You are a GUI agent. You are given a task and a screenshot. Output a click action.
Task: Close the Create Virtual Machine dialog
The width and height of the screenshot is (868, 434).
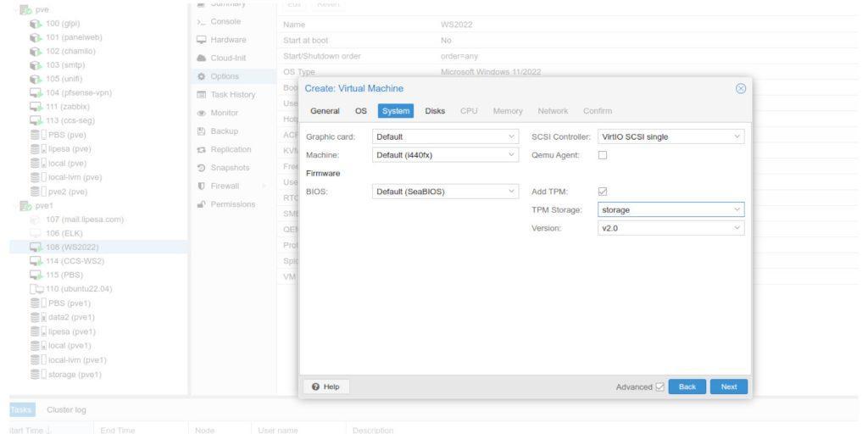[x=741, y=88]
